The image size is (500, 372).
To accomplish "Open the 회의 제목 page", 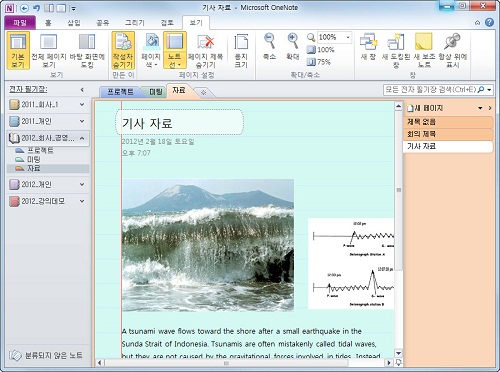I will coord(448,134).
